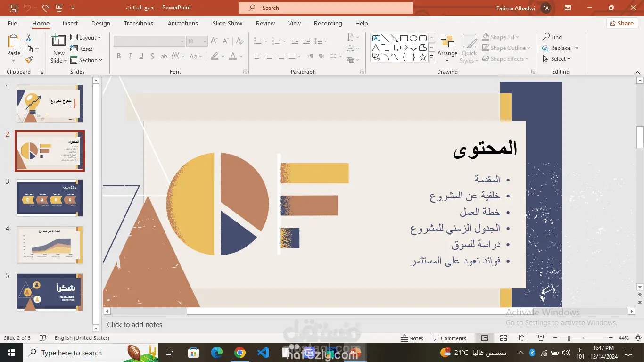644x362 pixels.
Task: Clear all formatting with the eraser A icon
Action: pyautogui.click(x=239, y=41)
